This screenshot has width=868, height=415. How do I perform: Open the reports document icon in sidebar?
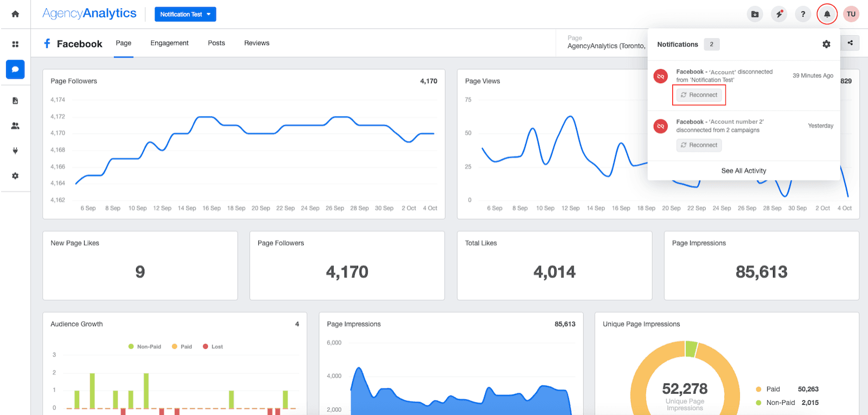coord(15,101)
